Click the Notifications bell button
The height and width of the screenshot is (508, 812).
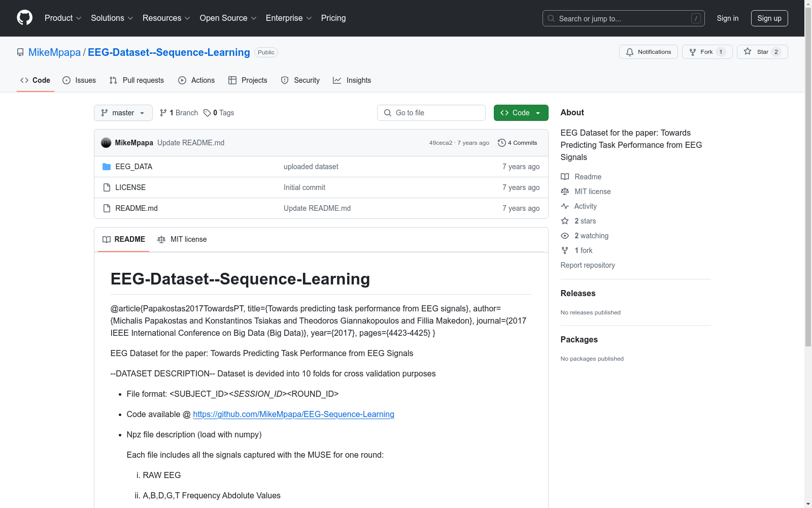[649, 52]
